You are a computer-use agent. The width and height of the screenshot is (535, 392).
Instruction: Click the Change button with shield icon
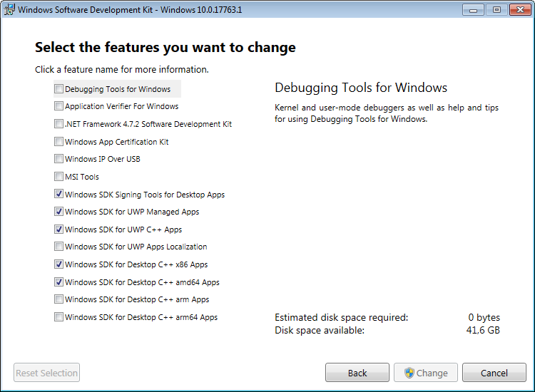tap(426, 373)
